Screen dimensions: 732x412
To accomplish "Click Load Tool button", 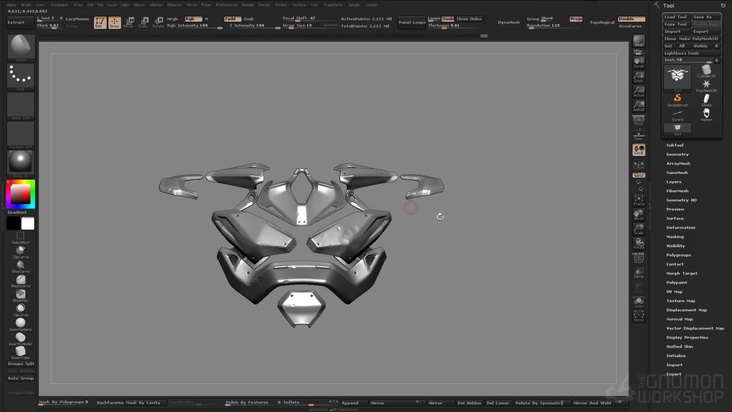I will click(x=676, y=17).
